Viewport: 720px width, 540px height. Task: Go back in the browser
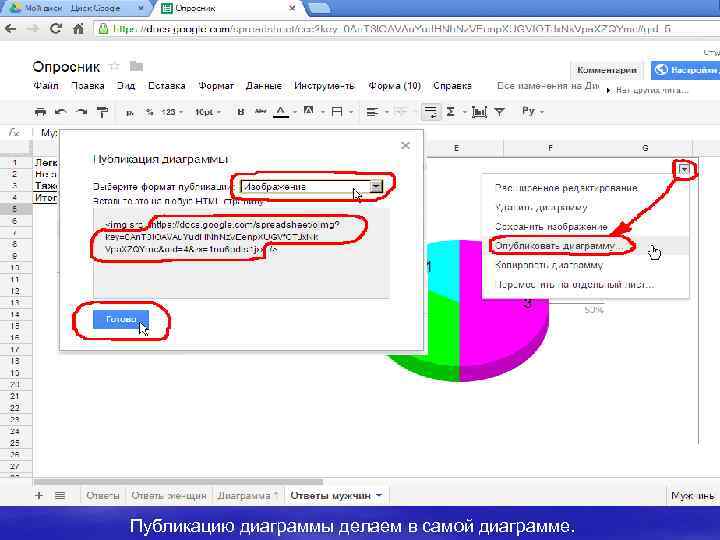pos(11,29)
